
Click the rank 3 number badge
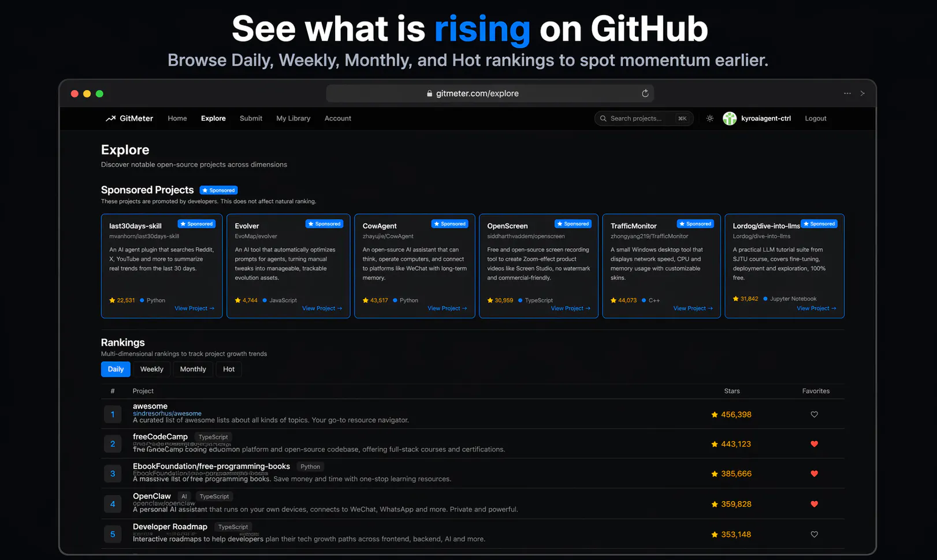(113, 474)
